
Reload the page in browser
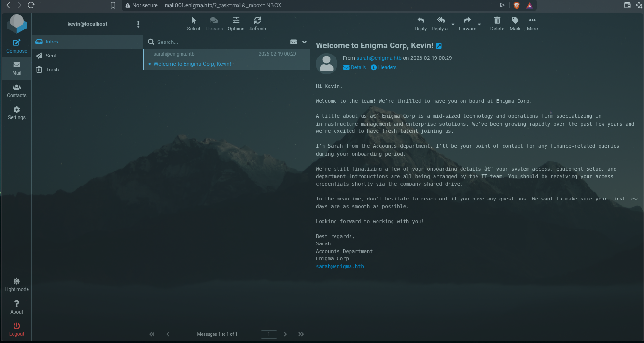point(31,5)
